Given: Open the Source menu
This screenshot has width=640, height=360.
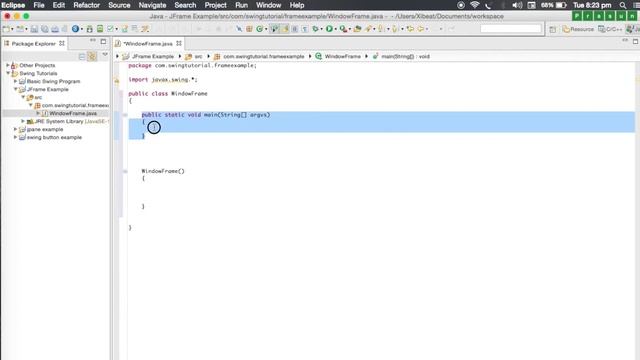Looking at the screenshot, I should (x=119, y=5).
